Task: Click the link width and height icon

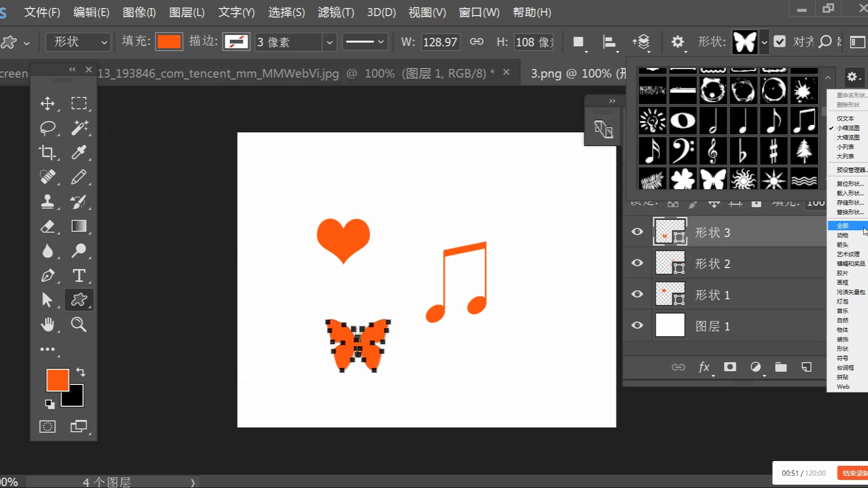Action: tap(477, 42)
